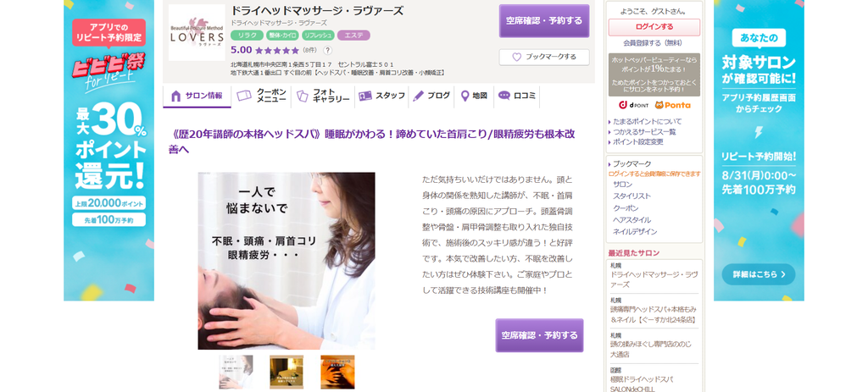Click the 最近見たサロン heading

(634, 253)
